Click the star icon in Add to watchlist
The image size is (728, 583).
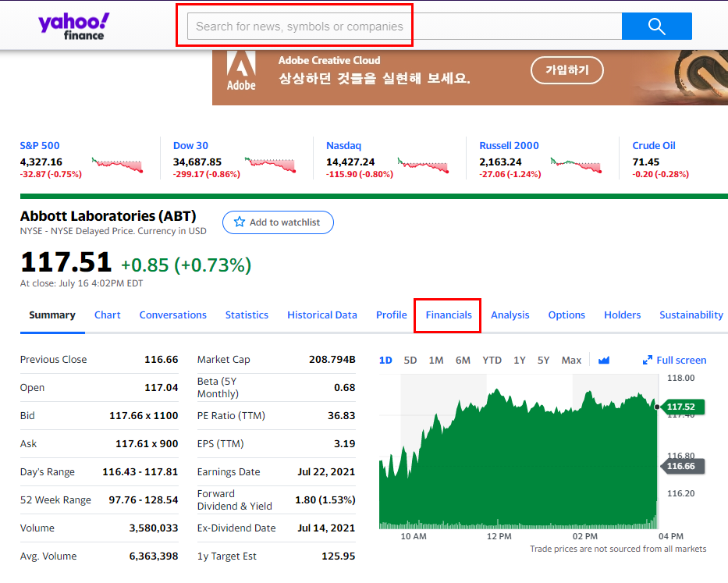coord(239,222)
